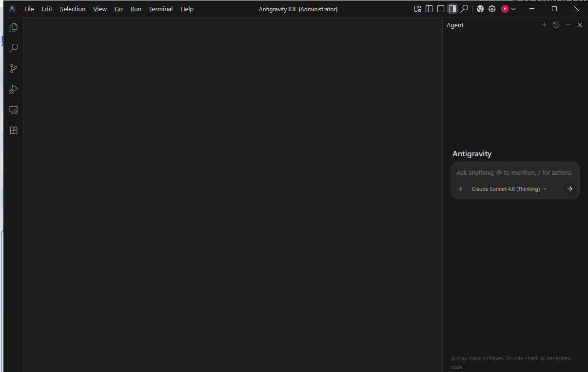
Task: Start a new Agent conversation with plus
Action: pos(545,25)
